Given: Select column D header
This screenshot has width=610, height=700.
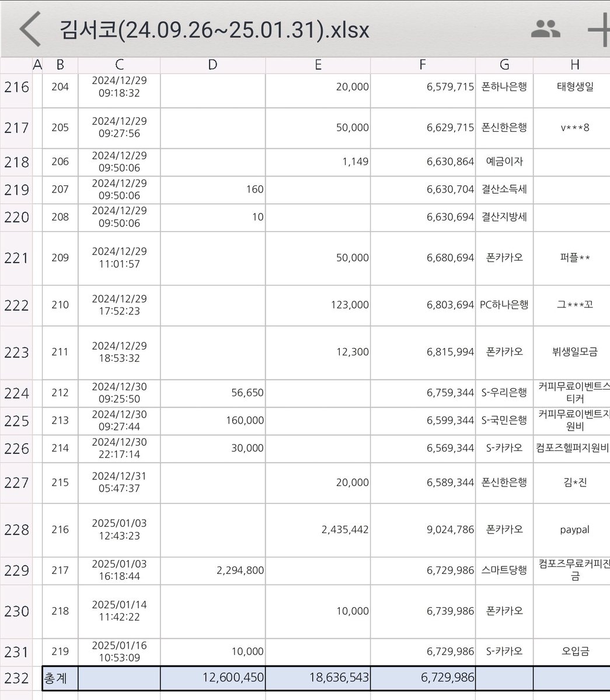Looking at the screenshot, I should click(x=212, y=65).
